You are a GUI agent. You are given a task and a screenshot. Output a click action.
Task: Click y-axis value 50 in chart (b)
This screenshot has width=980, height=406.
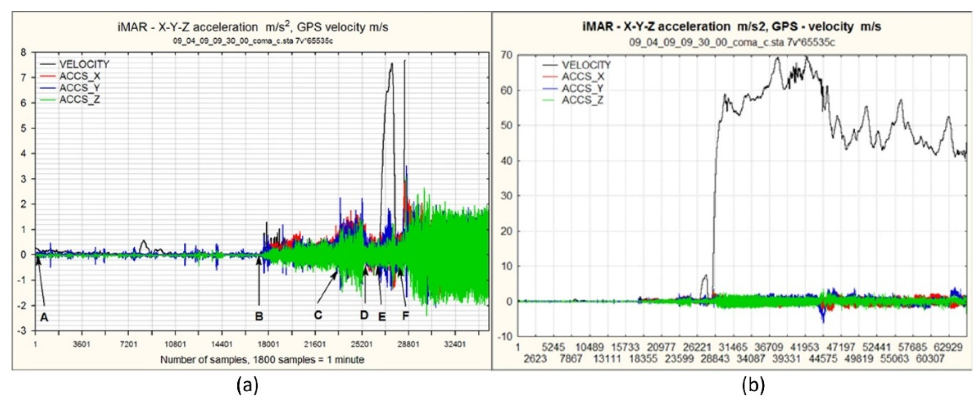[x=507, y=126]
